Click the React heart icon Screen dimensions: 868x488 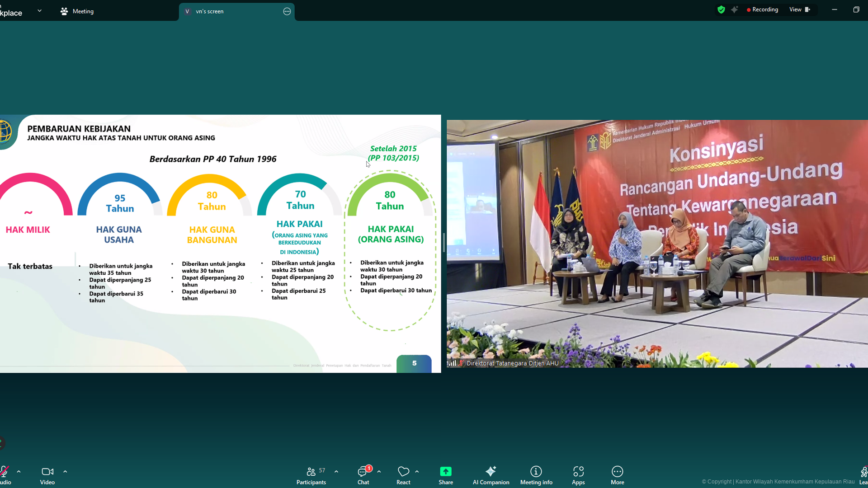click(403, 472)
